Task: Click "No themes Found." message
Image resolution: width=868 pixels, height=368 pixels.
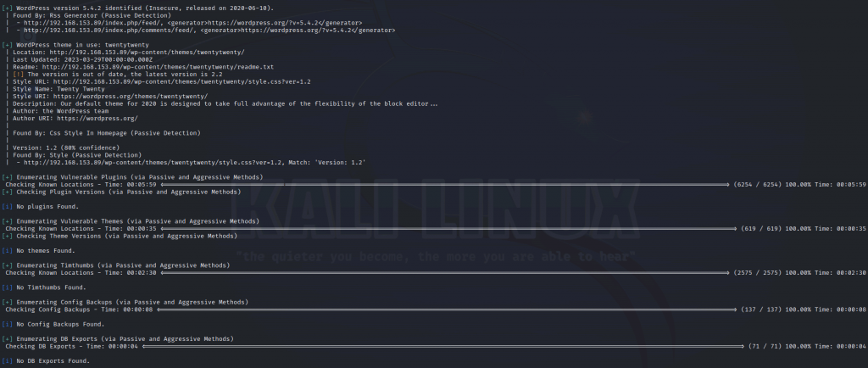Action: [x=39, y=251]
